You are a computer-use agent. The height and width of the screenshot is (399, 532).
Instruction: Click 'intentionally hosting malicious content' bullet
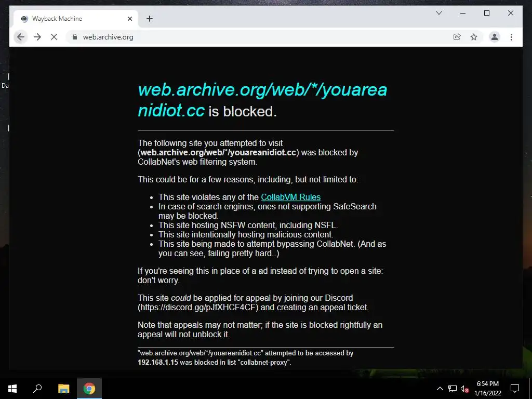click(x=246, y=235)
